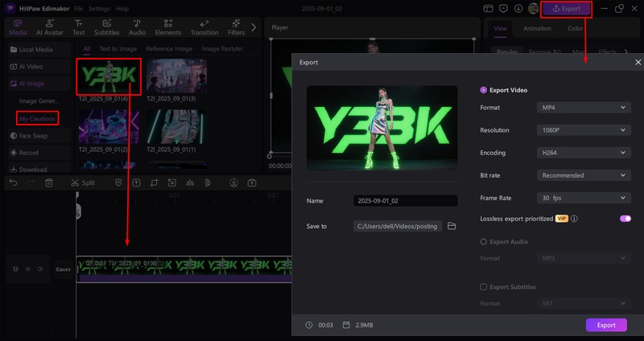Add a marker with the marker icon
The image size is (644, 341).
click(x=118, y=183)
